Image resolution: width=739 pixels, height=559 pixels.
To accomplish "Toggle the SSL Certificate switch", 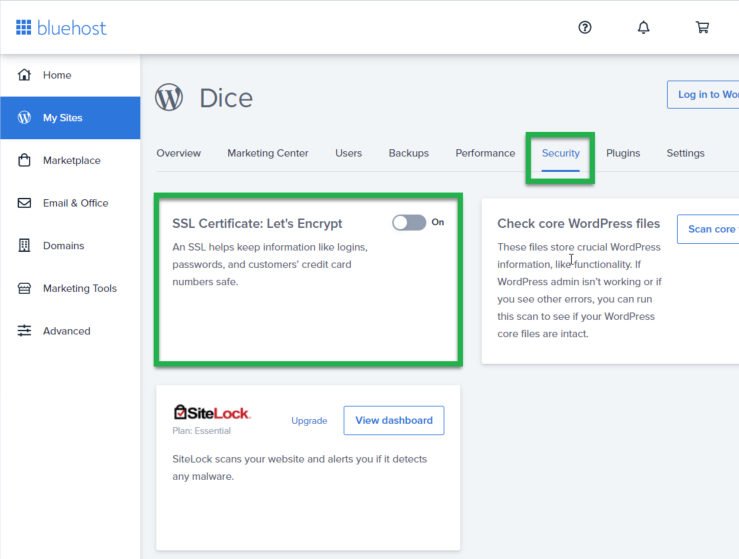I will tap(409, 223).
